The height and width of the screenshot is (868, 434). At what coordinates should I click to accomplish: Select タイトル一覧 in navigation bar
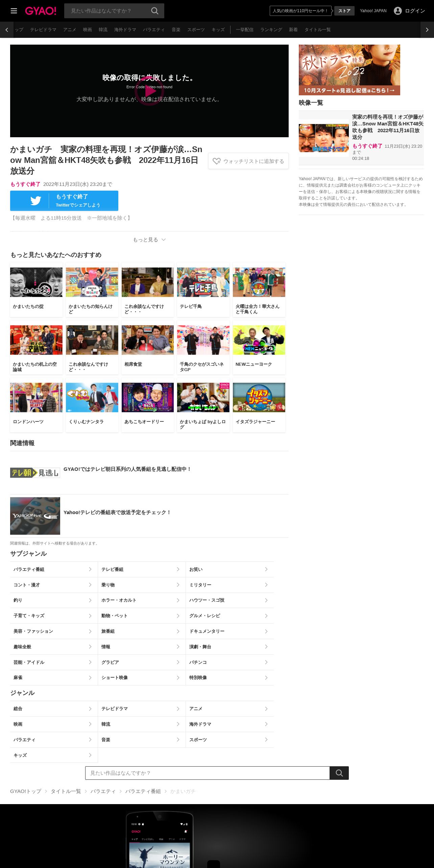point(318,30)
